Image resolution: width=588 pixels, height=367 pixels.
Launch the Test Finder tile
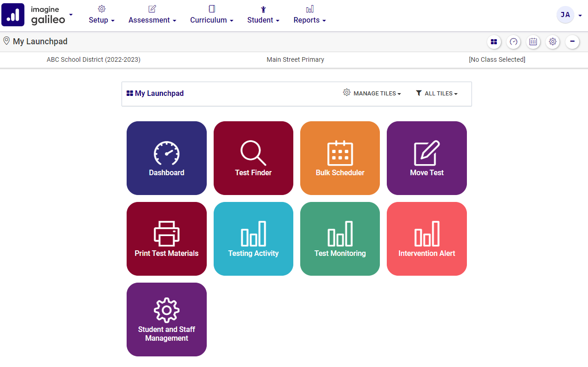253,158
